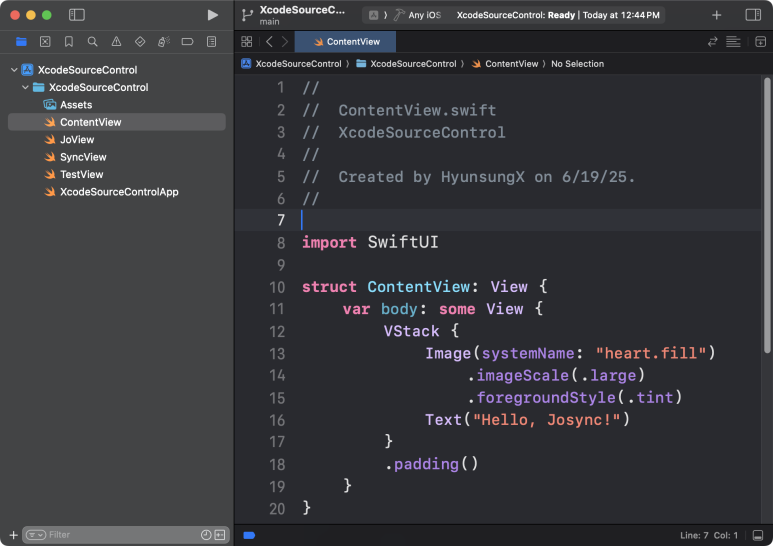Toggle the debug area panel button

[x=758, y=536]
